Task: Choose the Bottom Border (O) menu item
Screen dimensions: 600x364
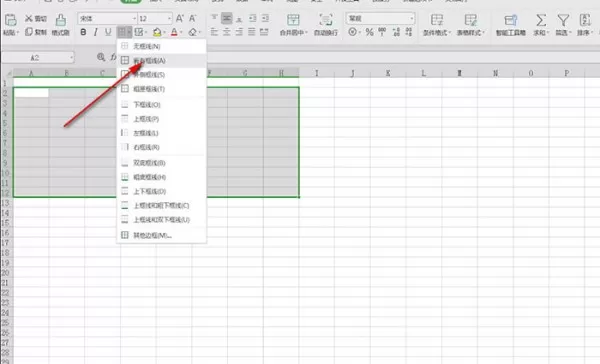Action: (161, 104)
